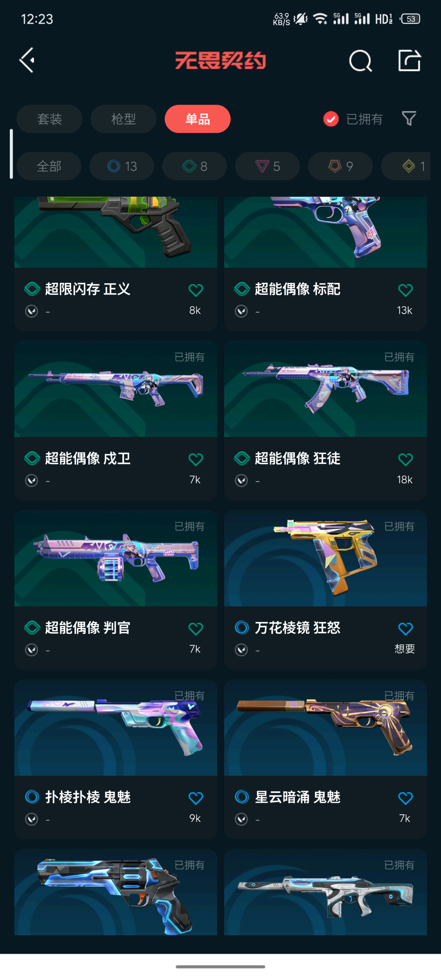Tap the share icon in header
The height and width of the screenshot is (980, 441).
click(409, 60)
